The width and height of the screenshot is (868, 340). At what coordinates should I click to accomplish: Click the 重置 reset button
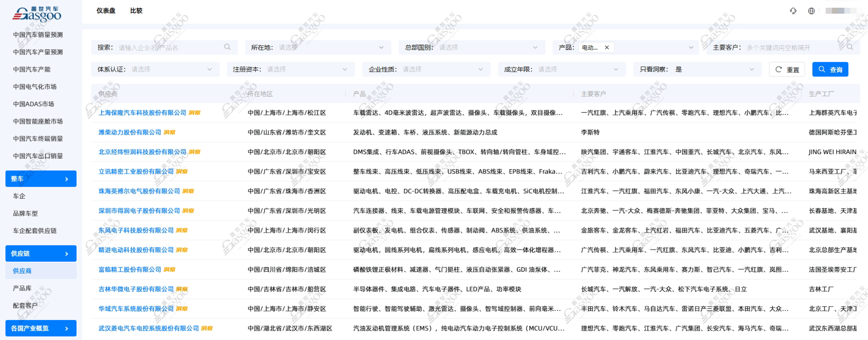(787, 69)
